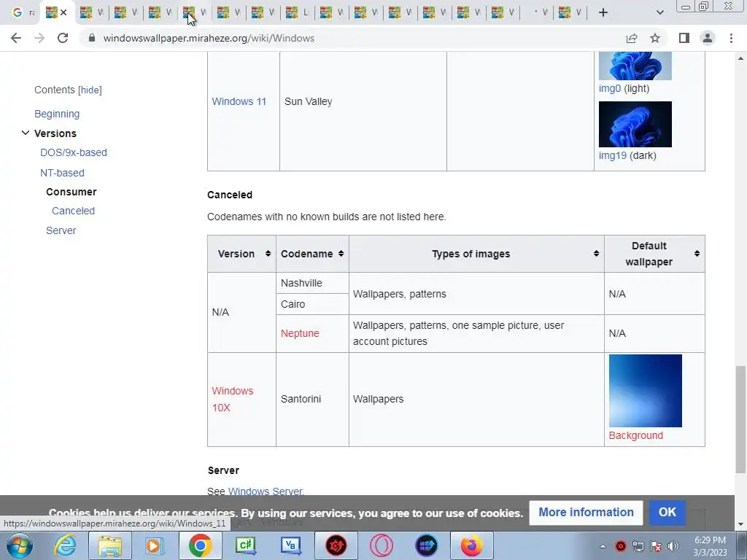Click the address bar URL

point(209,38)
